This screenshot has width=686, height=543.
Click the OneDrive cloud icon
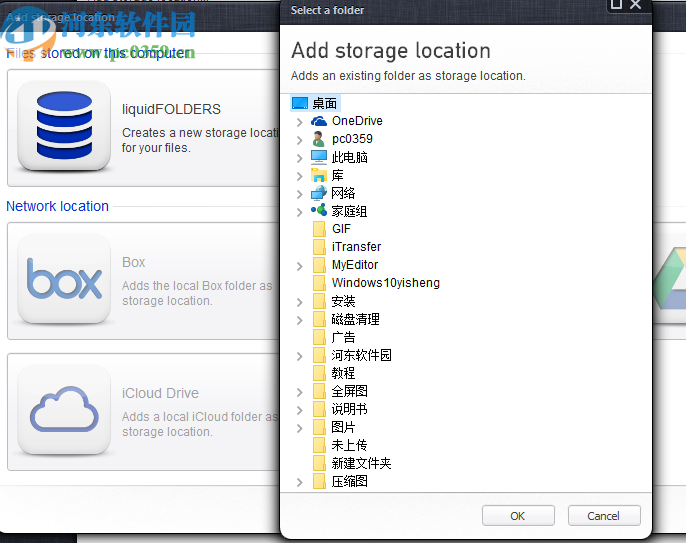click(x=319, y=121)
